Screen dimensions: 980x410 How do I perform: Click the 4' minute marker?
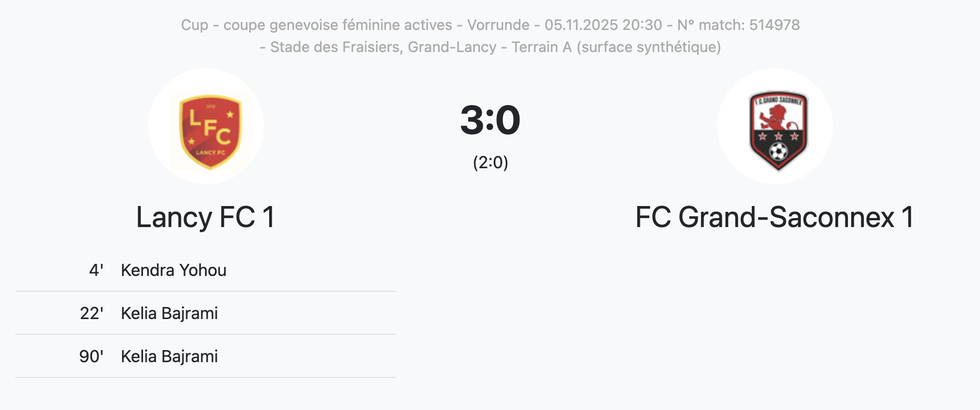[x=96, y=270]
